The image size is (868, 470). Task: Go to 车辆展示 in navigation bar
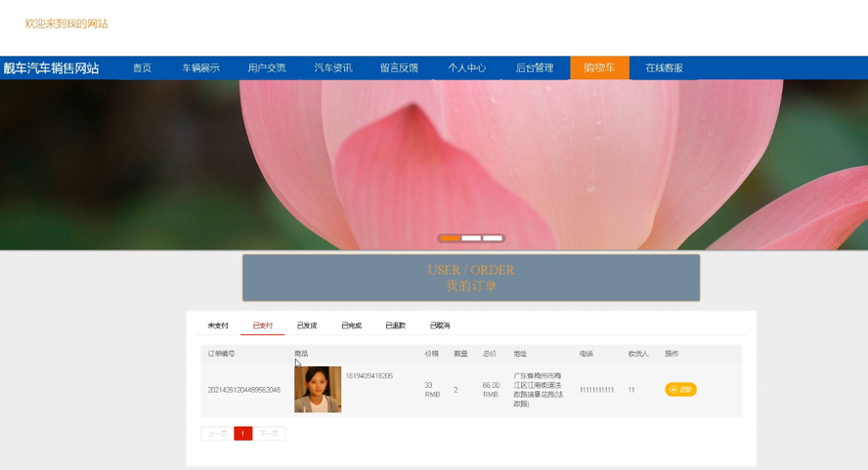point(200,68)
